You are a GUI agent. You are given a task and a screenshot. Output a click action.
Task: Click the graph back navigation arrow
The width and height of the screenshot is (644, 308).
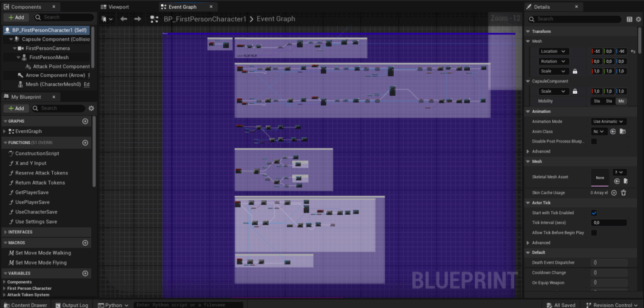click(124, 19)
